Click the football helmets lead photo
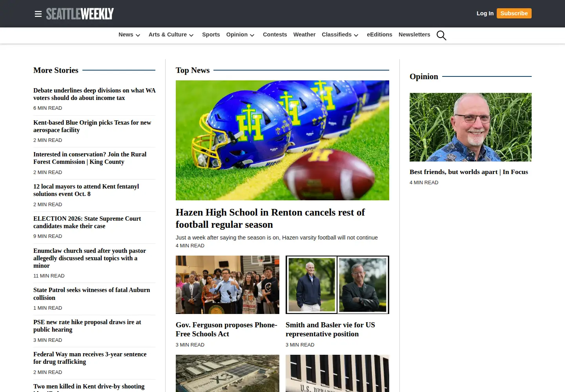 282,140
